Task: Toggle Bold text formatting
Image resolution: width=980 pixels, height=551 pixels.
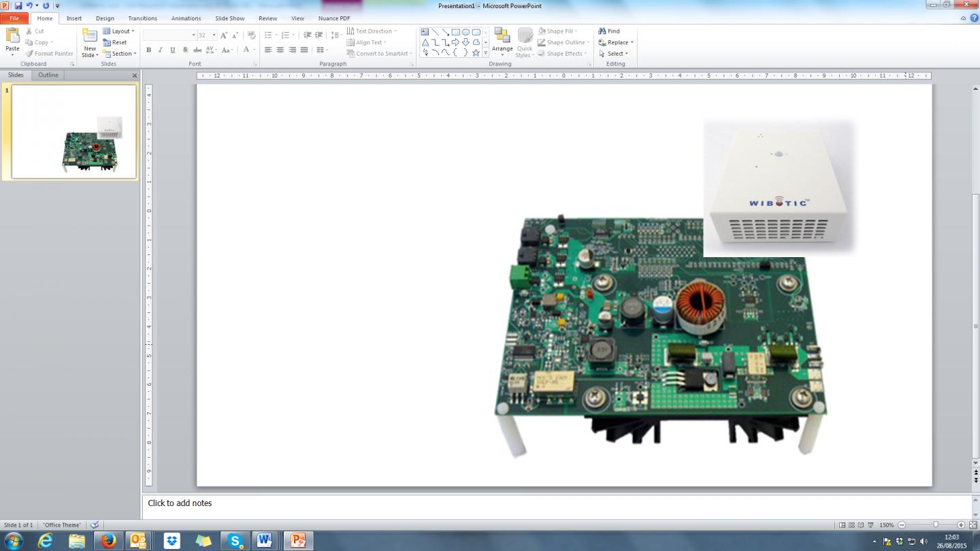Action: point(148,50)
